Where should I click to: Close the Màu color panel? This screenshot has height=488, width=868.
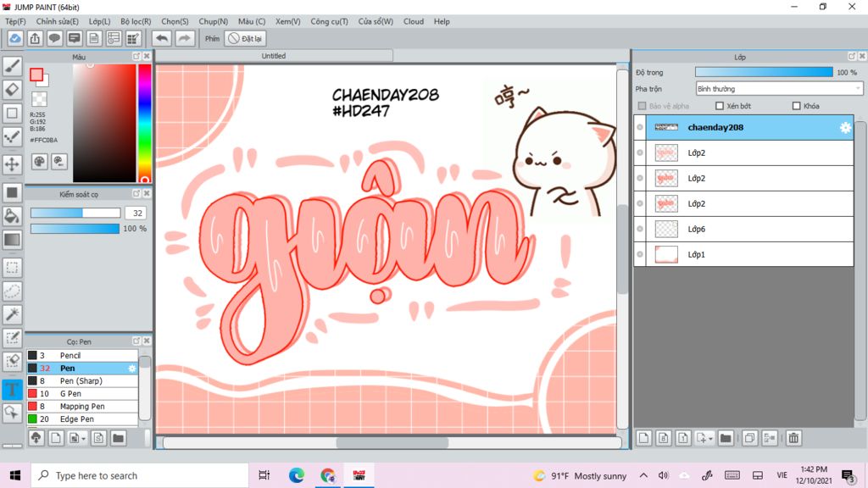point(147,56)
